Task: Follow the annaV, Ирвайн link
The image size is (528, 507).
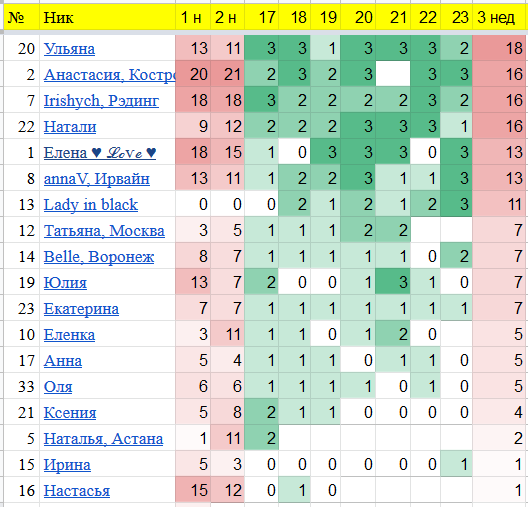Action: pyautogui.click(x=97, y=179)
